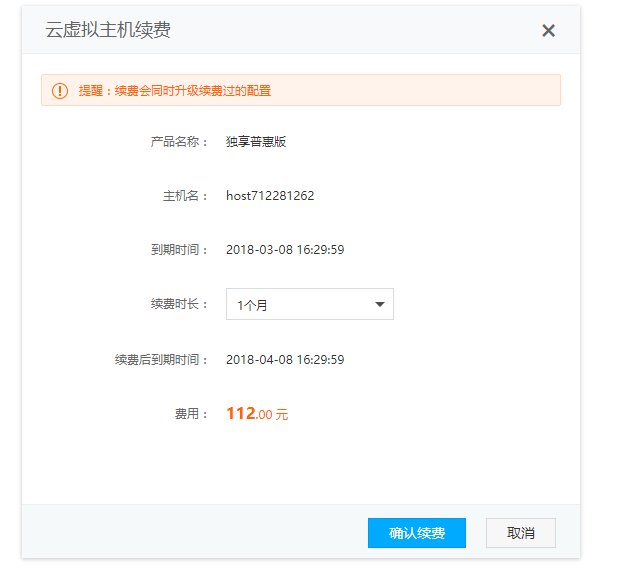Click the 续费后到期时间 label
Image resolution: width=639 pixels, height=573 pixels.
coord(161,360)
